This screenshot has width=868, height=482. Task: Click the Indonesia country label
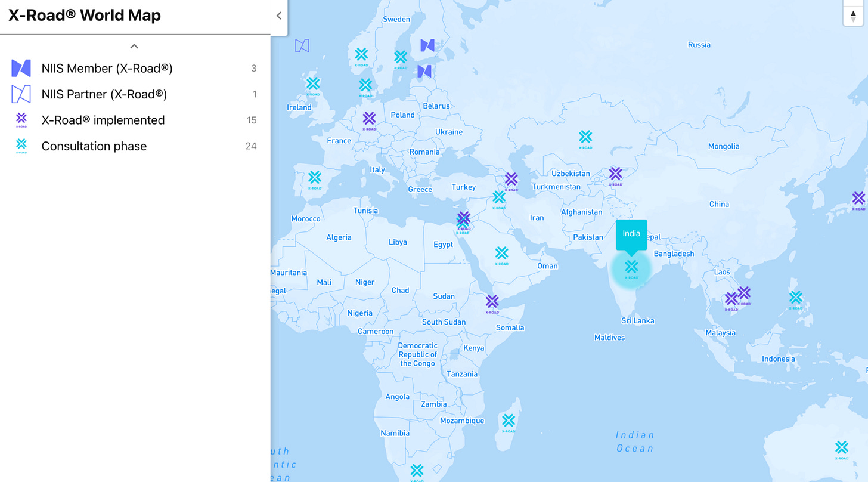tap(778, 359)
